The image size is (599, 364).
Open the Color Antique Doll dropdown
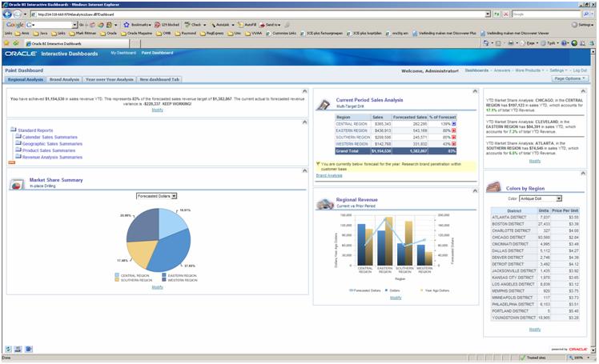point(541,198)
